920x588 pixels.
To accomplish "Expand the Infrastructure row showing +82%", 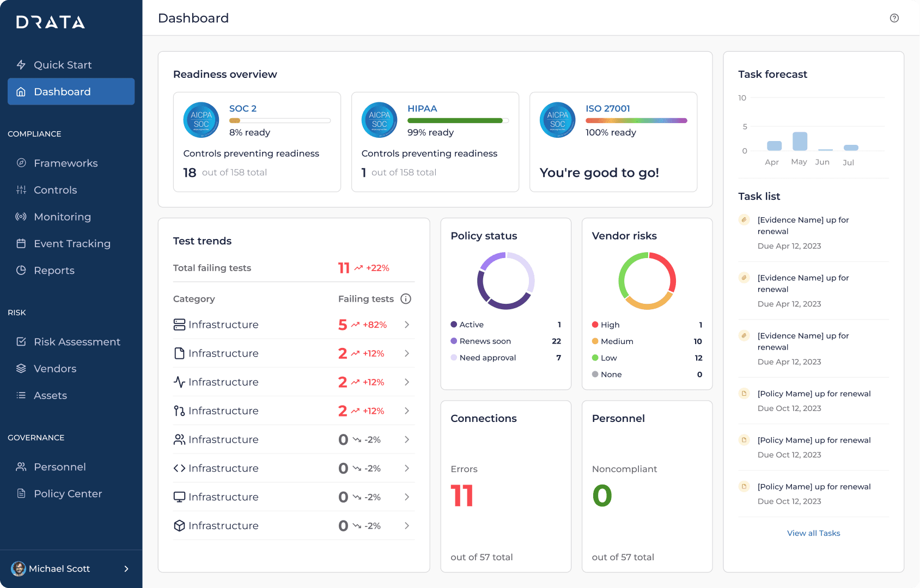I will 407,324.
